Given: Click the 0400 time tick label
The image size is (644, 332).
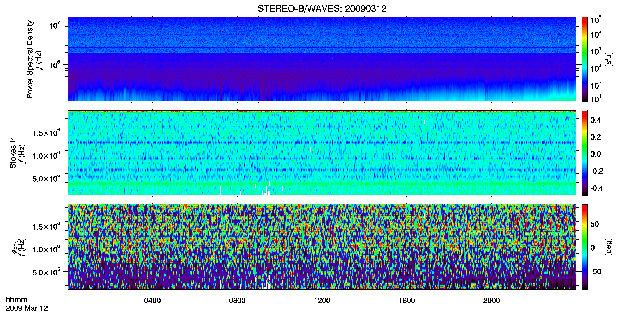Looking at the screenshot, I should (x=152, y=301).
